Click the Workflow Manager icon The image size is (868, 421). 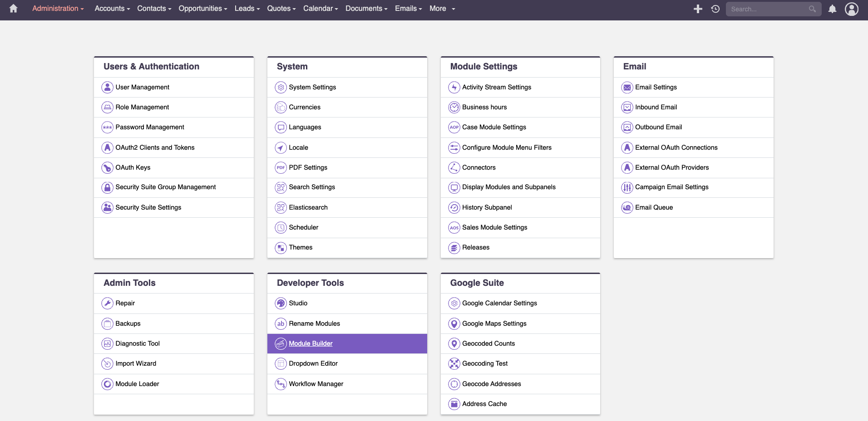click(x=280, y=384)
